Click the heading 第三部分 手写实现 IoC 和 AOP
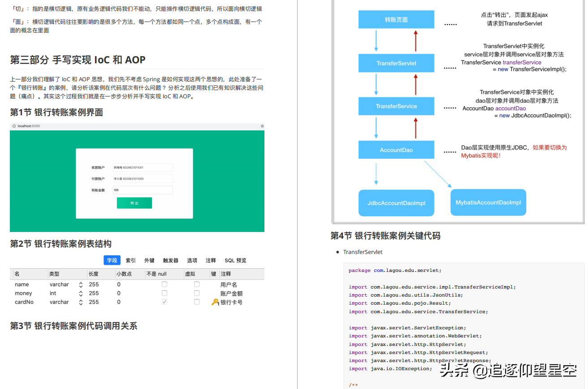588x389 pixels. pyautogui.click(x=78, y=60)
